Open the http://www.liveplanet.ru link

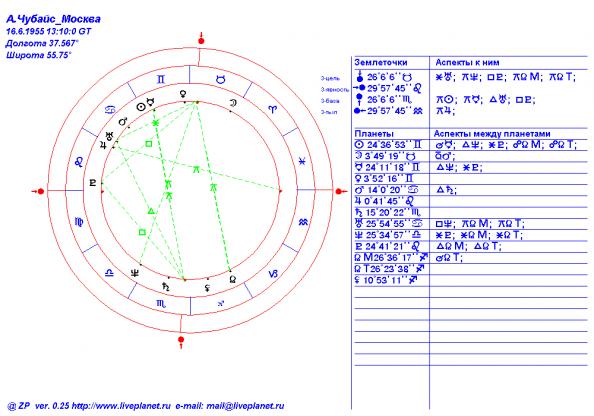coord(121,406)
